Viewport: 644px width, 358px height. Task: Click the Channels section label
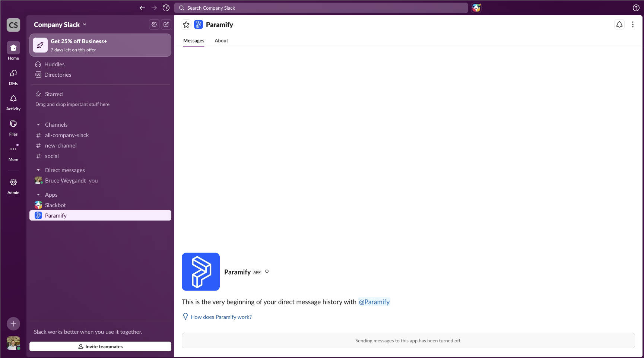tap(56, 124)
